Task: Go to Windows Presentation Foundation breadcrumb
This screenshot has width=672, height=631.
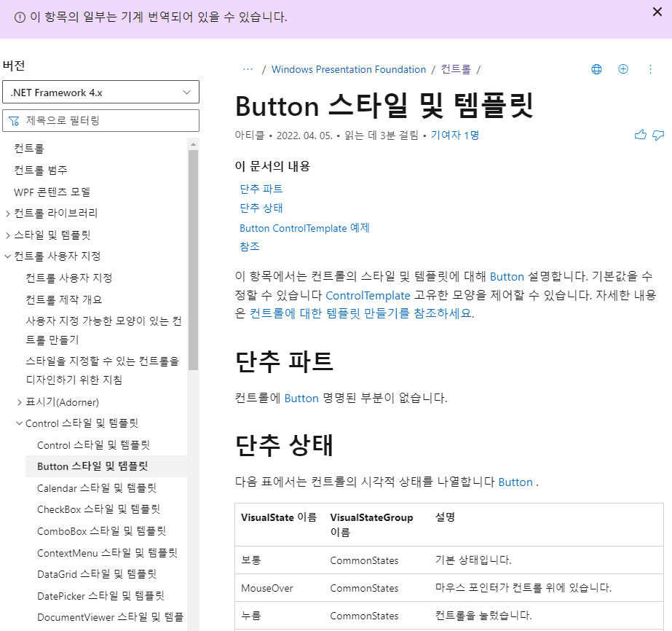Action: [349, 69]
